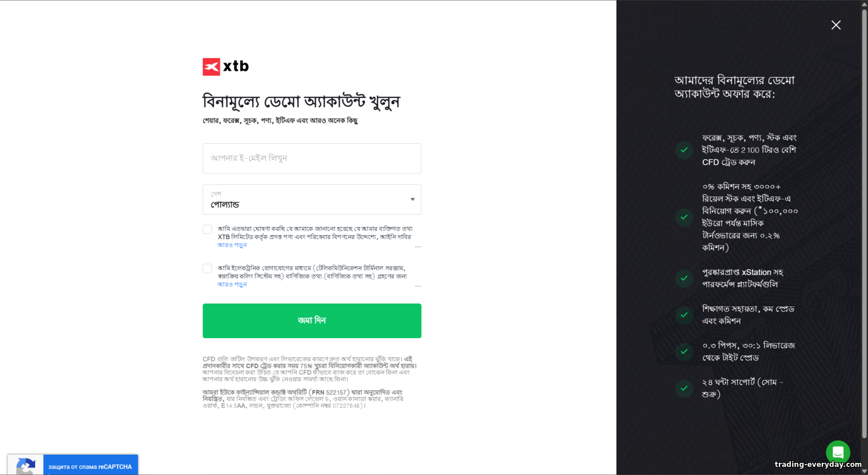
Task: Select the country field showing পোল্যান্ড
Action: click(312, 199)
